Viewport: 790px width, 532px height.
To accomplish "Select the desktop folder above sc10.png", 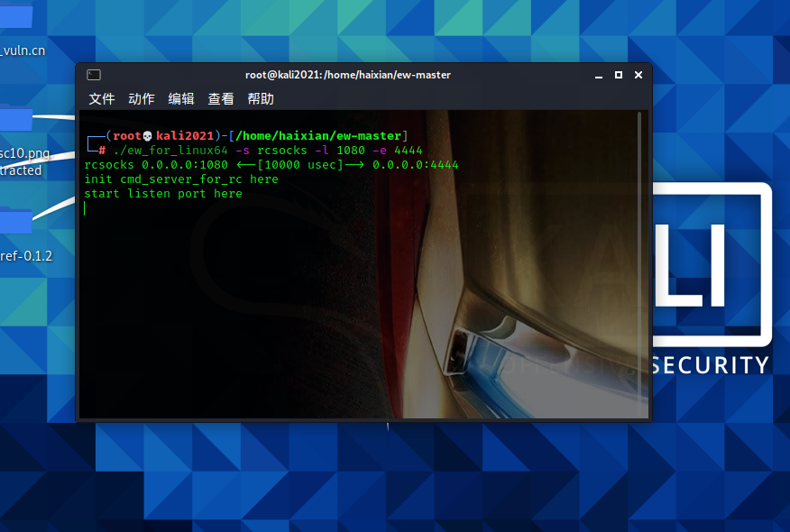I will (16, 119).
